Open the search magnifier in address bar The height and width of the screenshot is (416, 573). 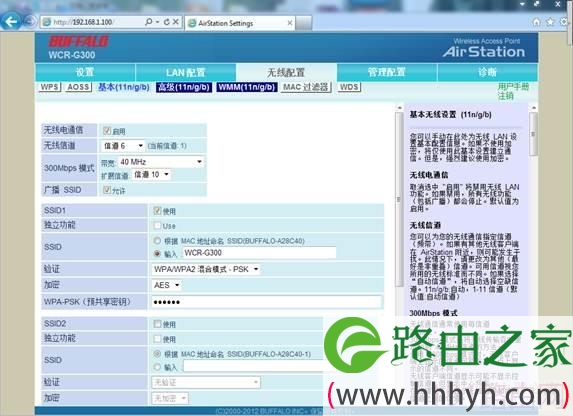tap(148, 22)
